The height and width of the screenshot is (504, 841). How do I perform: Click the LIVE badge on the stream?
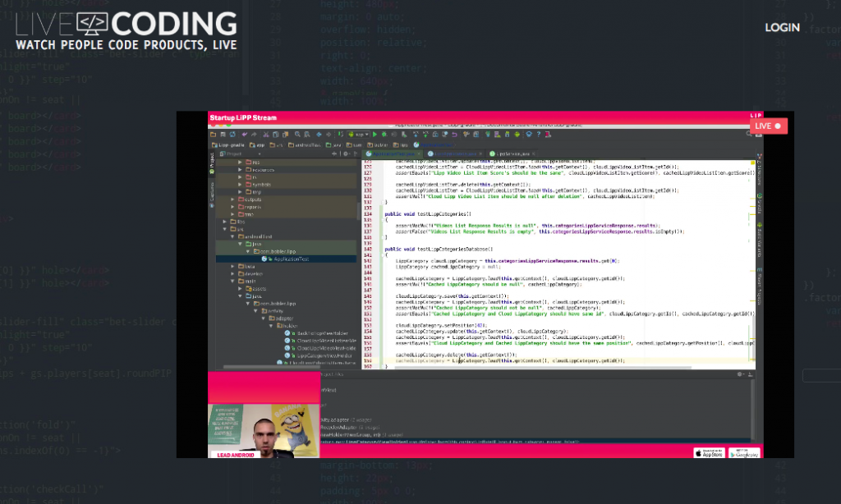click(x=768, y=126)
